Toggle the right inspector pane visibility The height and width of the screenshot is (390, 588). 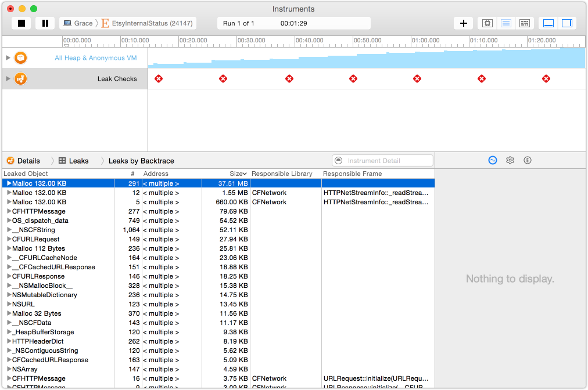click(x=567, y=23)
